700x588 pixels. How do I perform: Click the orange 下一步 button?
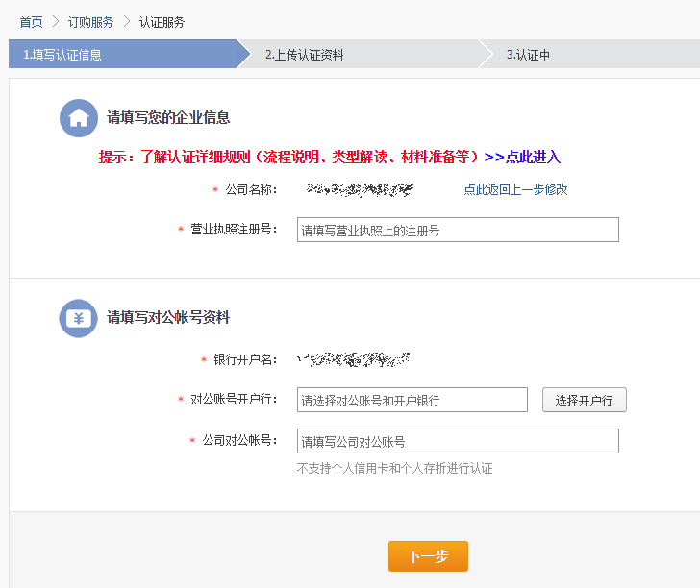pos(428,556)
